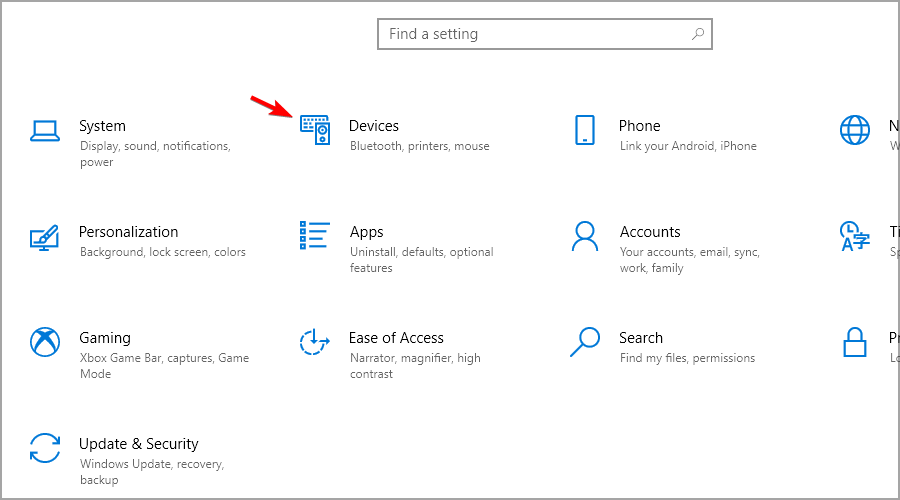Click 'Find my files, permissions' description
Screen dimensions: 900x500
(687, 358)
